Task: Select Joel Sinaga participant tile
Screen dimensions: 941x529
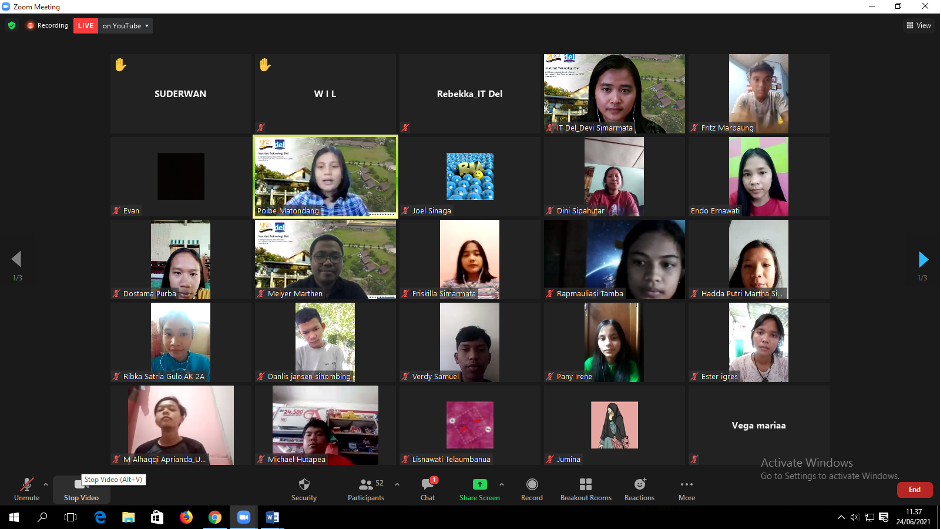Action: click(x=469, y=177)
